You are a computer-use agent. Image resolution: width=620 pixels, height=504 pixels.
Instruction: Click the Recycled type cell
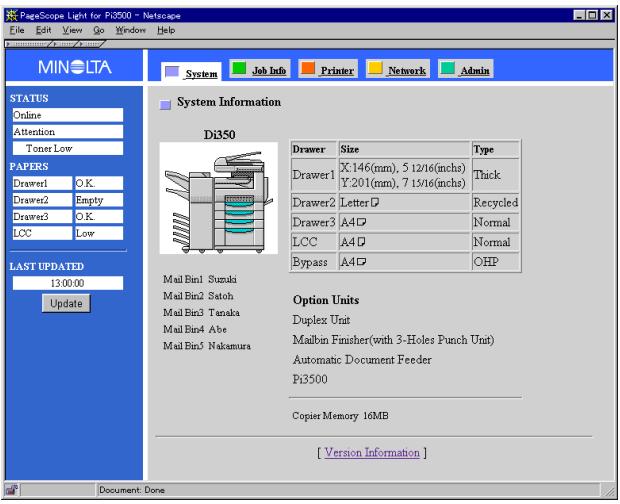(x=495, y=202)
